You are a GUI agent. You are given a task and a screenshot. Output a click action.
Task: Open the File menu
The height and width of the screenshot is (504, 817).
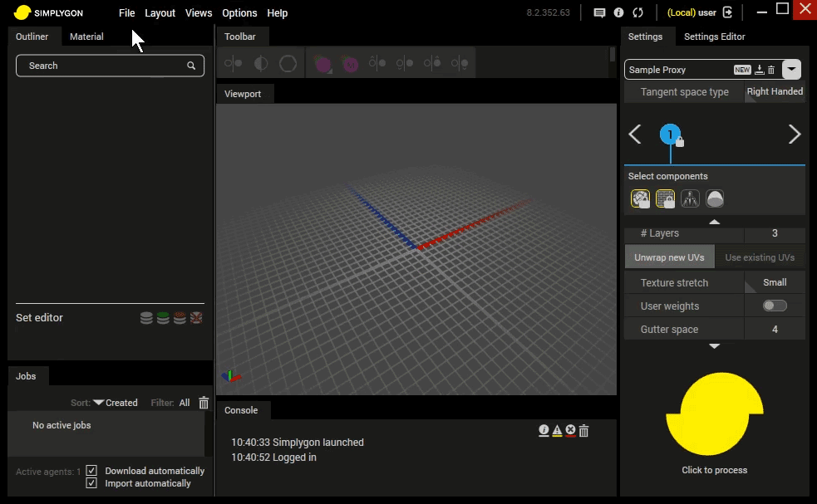click(126, 13)
